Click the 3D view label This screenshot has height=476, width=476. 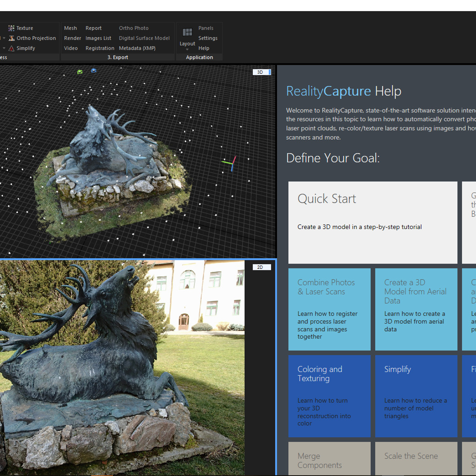pos(262,72)
